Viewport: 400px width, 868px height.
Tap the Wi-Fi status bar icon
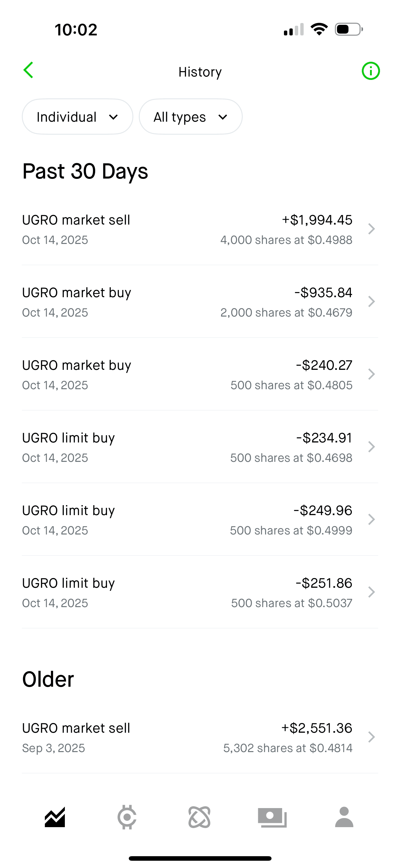[x=319, y=29]
